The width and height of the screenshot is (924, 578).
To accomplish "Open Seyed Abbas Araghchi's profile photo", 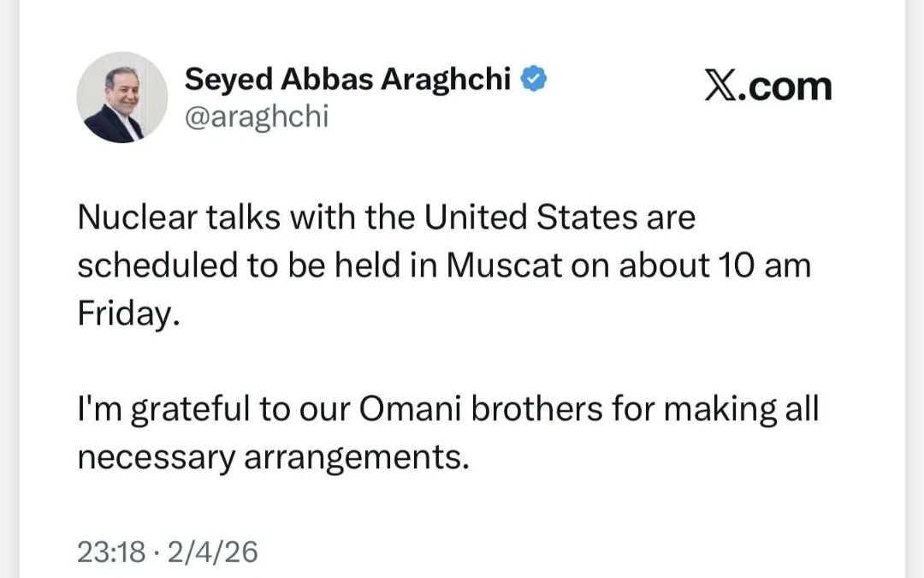I will 122,98.
